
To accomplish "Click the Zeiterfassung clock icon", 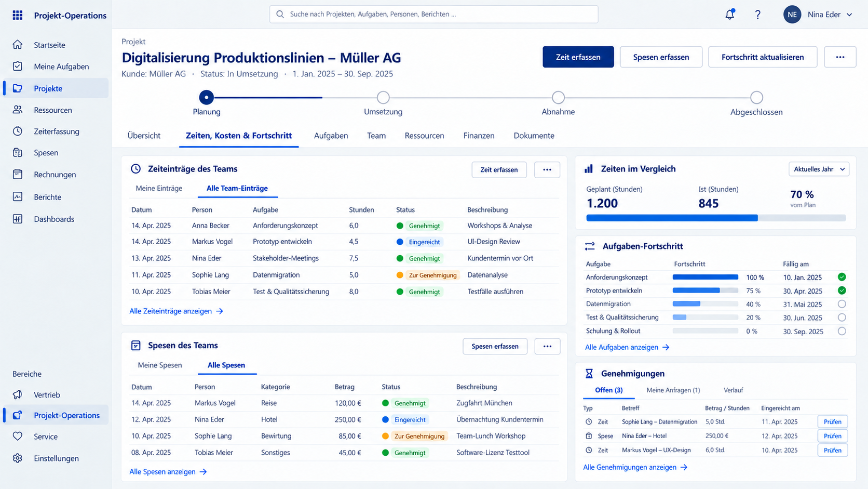I will [x=18, y=131].
